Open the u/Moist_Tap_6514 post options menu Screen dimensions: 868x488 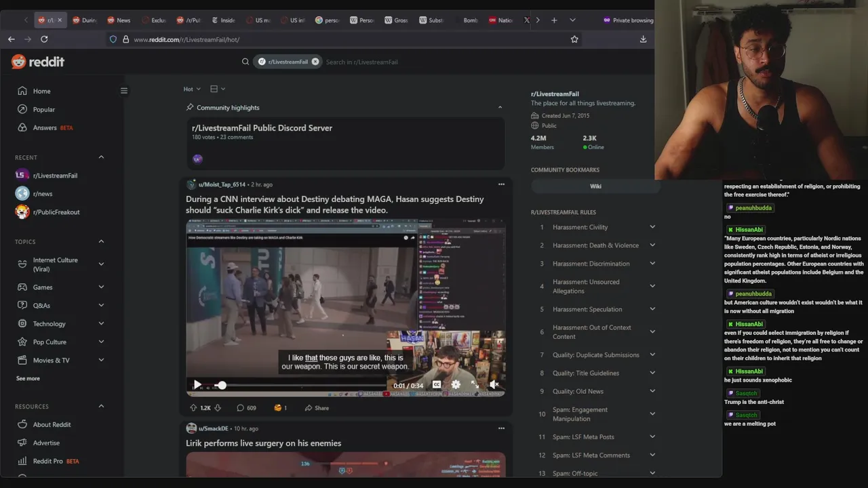(501, 184)
